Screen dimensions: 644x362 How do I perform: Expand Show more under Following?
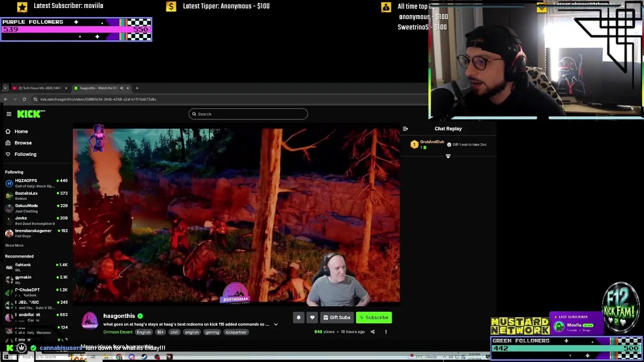point(14,245)
